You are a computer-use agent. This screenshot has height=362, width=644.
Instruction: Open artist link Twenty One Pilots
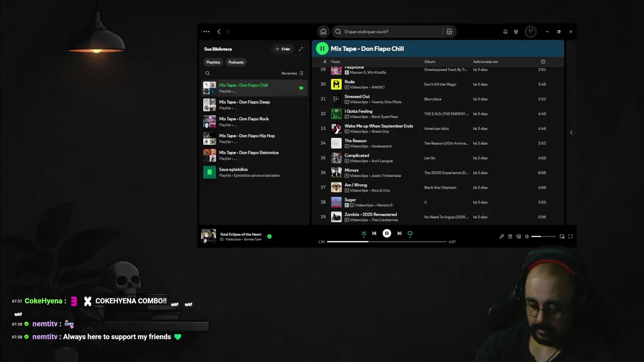[x=386, y=102]
